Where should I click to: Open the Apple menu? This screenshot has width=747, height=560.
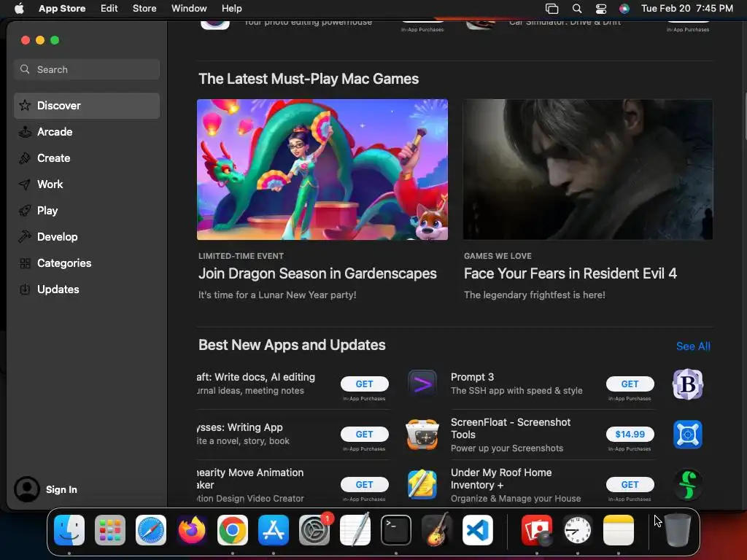19,9
